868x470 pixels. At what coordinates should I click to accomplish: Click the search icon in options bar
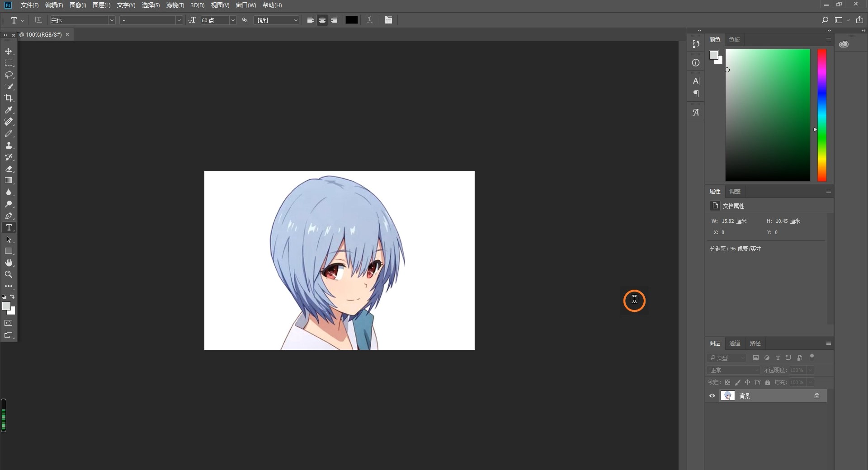pos(825,20)
